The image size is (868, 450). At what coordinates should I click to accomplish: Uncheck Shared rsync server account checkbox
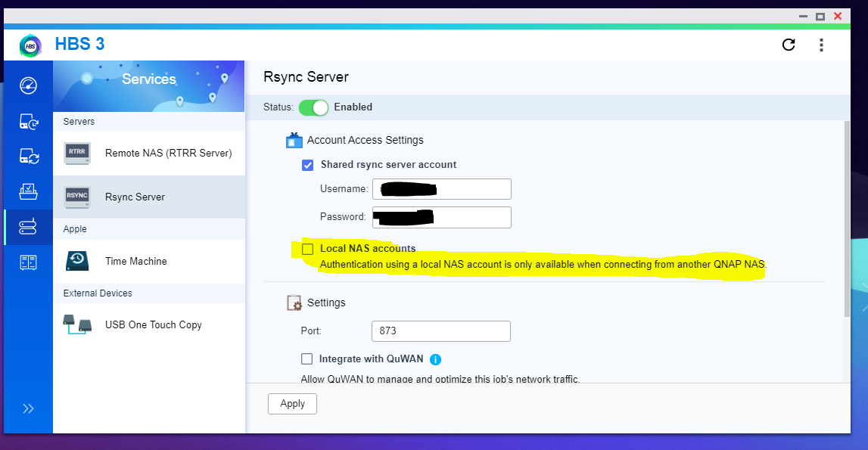[x=307, y=165]
